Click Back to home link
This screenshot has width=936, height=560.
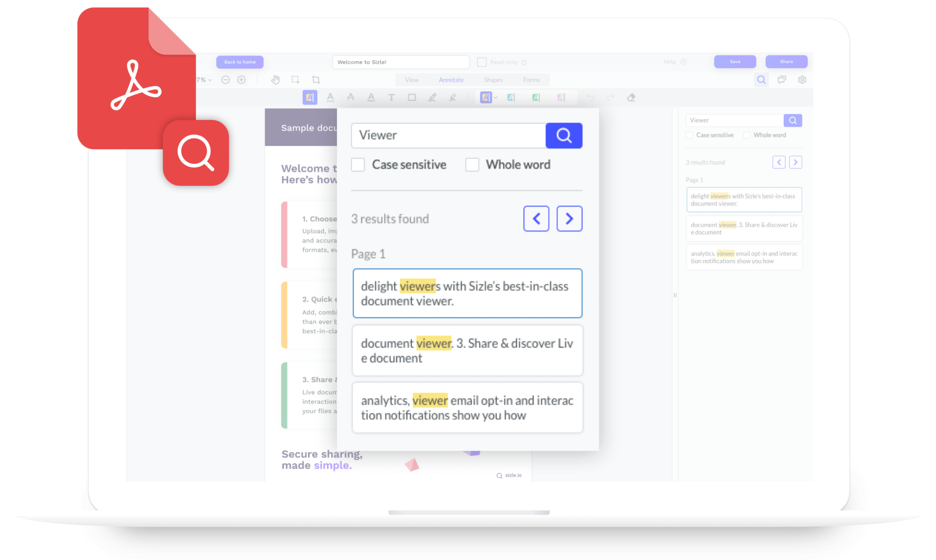(x=240, y=62)
